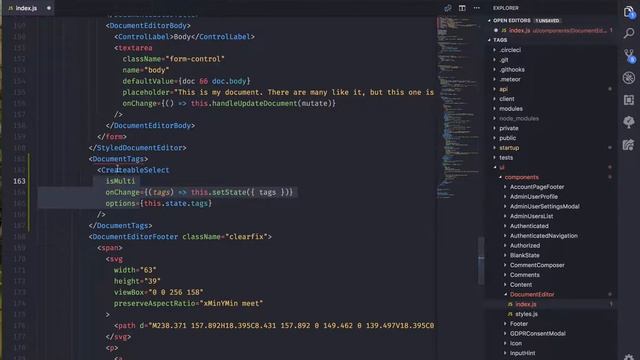
Task: Open the Extensions view in the activity bar
Action: coord(629,100)
